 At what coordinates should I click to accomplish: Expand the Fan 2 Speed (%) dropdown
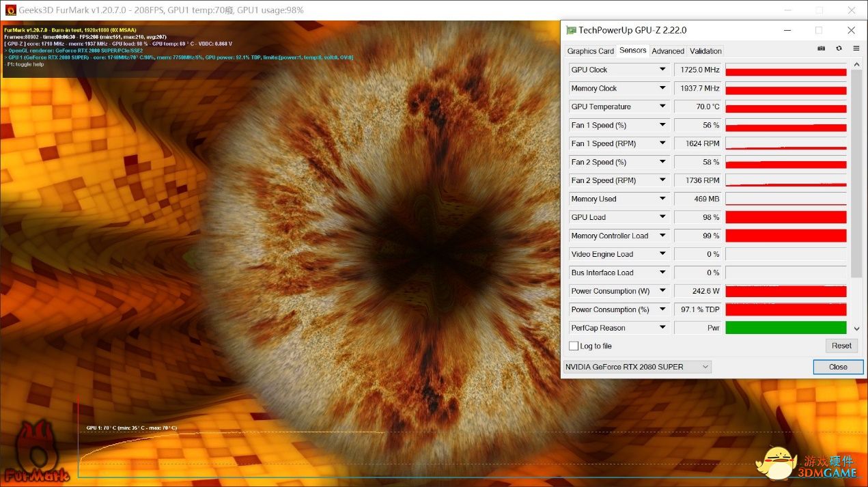click(x=662, y=162)
